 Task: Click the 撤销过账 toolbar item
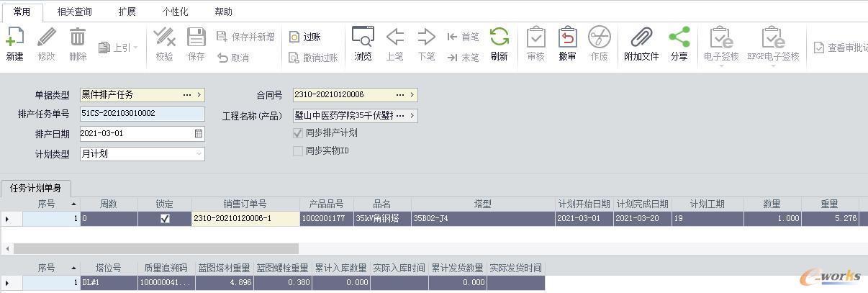(x=313, y=58)
